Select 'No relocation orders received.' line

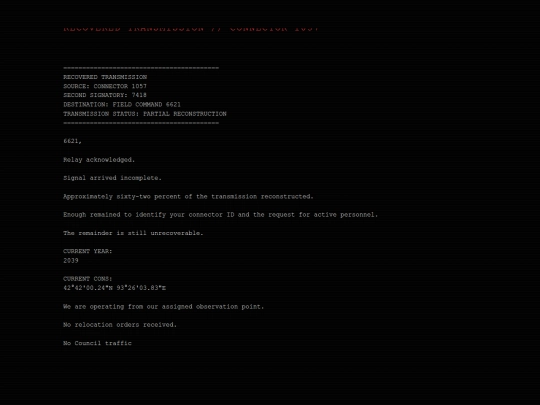pyautogui.click(x=120, y=325)
